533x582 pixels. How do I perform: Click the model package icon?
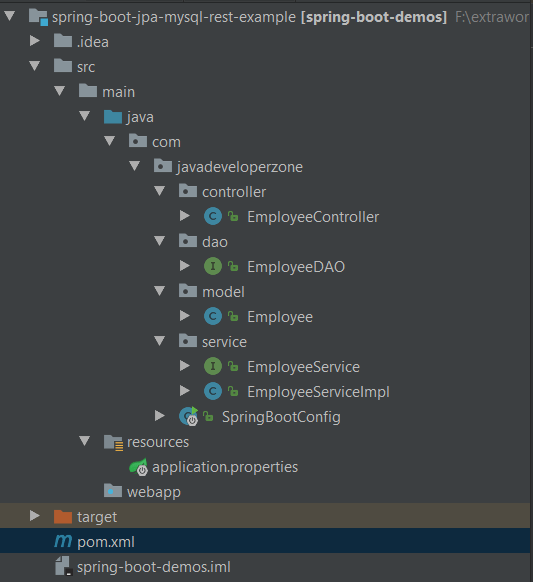click(x=188, y=291)
